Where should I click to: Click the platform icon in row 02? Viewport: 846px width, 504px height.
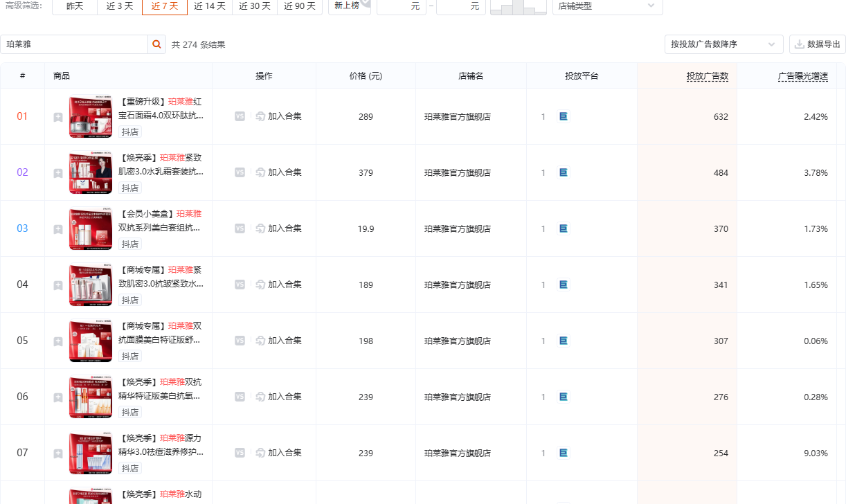point(564,172)
